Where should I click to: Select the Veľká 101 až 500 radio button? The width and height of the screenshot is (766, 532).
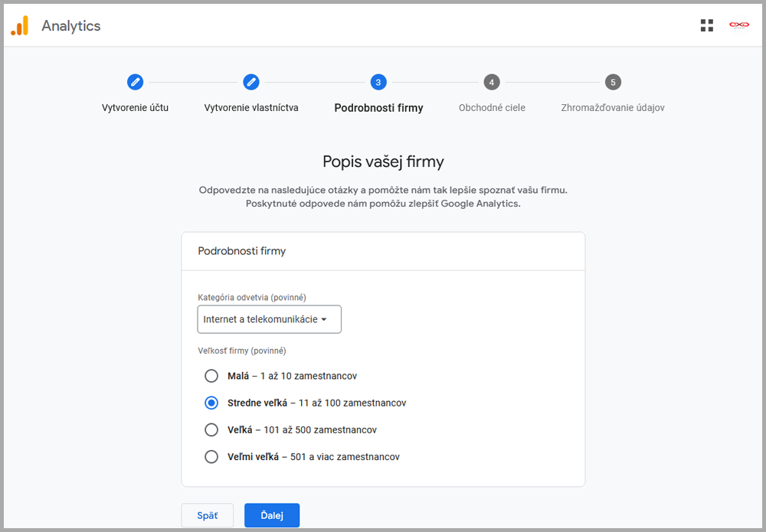pos(211,429)
